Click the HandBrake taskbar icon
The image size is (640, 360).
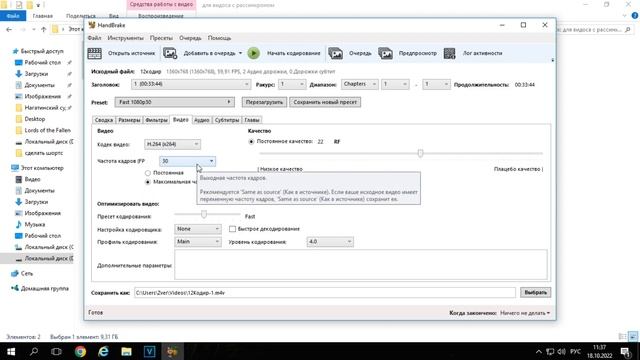click(172, 351)
